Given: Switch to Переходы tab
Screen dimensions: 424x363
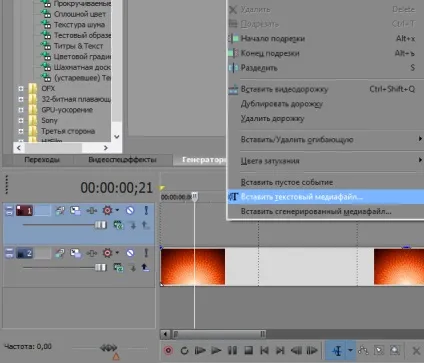Looking at the screenshot, I should point(42,160).
